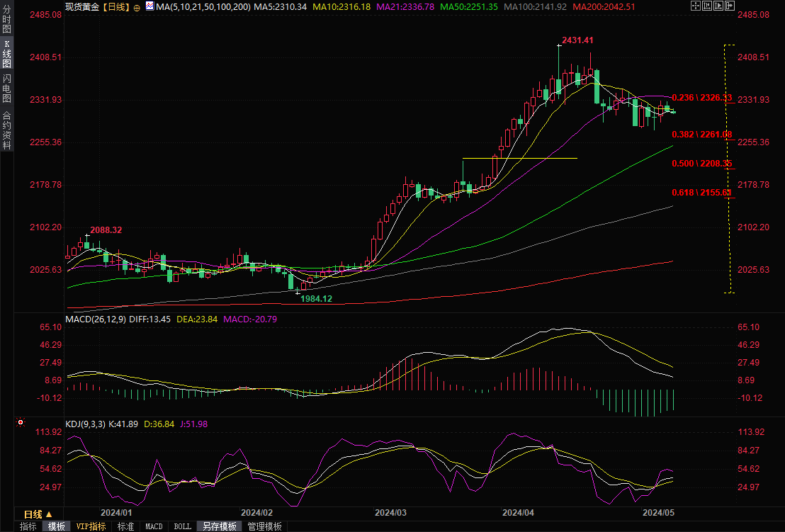Screen dimensions: 785x532
Task: Click the 0.382 Fibonacci retracement label
Action: point(701,134)
